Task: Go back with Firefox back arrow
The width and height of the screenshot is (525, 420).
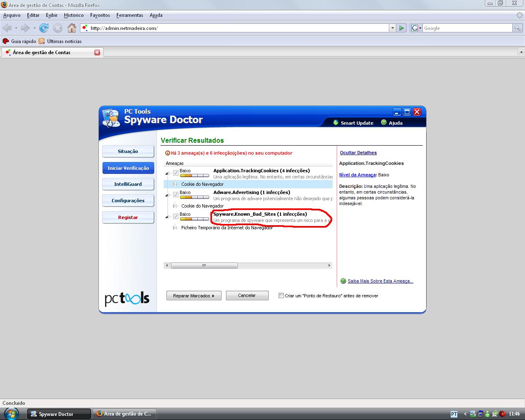Action: point(7,28)
